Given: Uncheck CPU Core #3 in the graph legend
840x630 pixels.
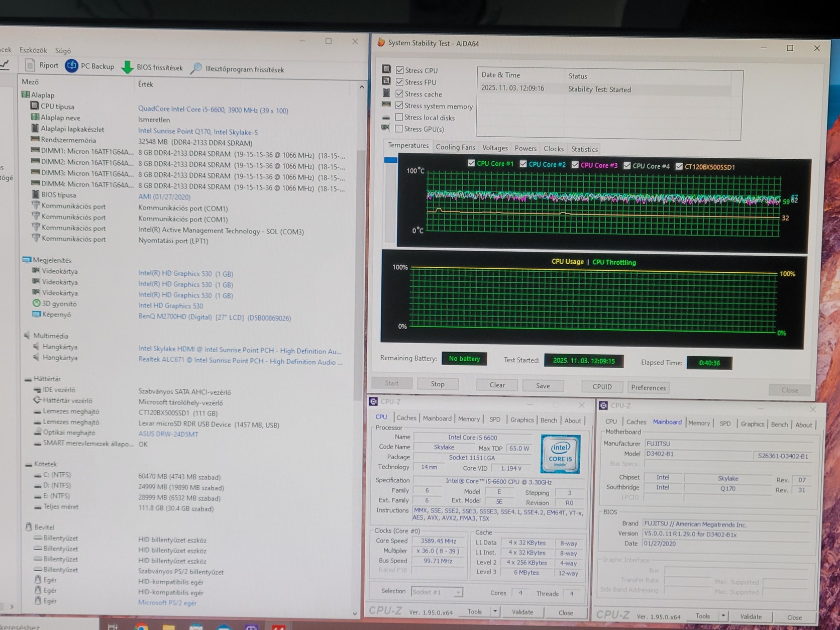Looking at the screenshot, I should point(575,165).
